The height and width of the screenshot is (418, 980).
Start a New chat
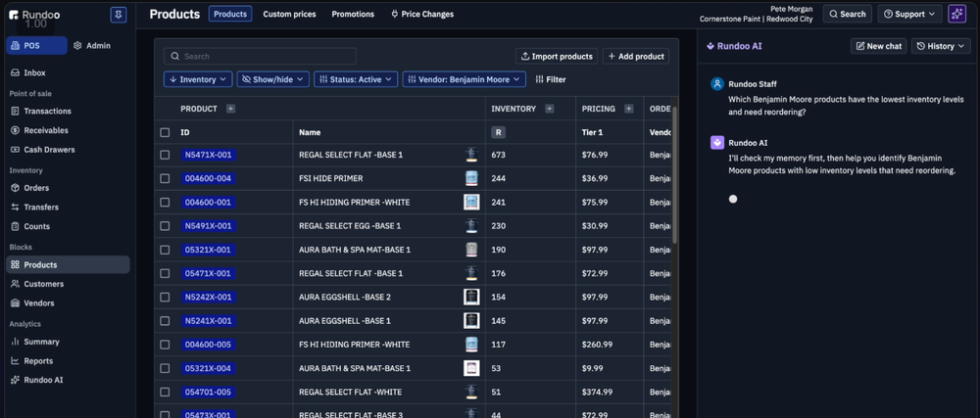pyautogui.click(x=878, y=46)
